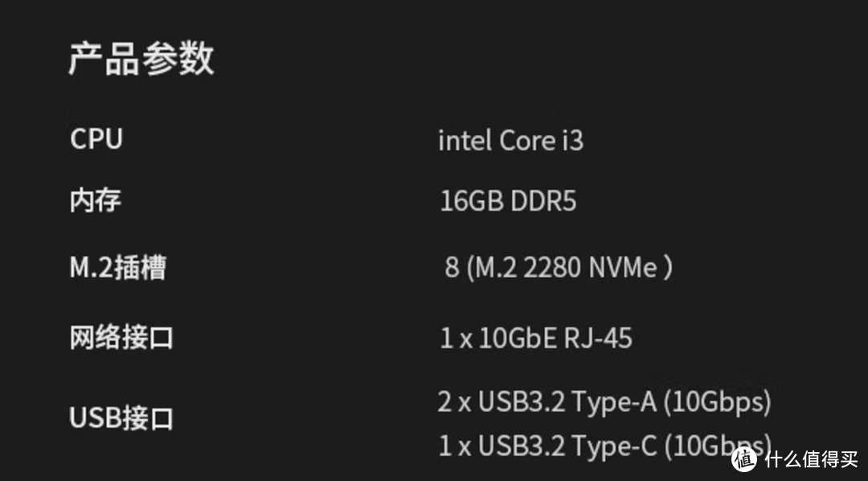This screenshot has width=868, height=481.
Task: Select the intel Core i3 value
Action: point(510,141)
